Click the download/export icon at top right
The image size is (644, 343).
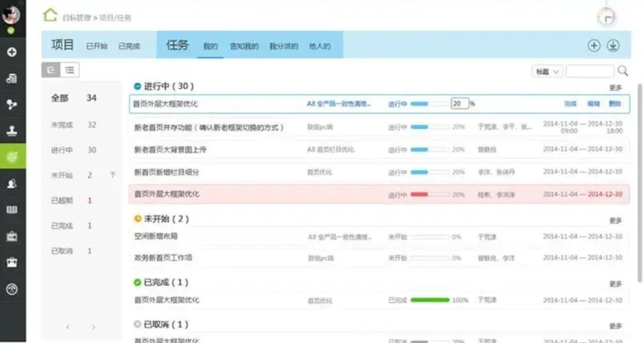click(x=613, y=45)
